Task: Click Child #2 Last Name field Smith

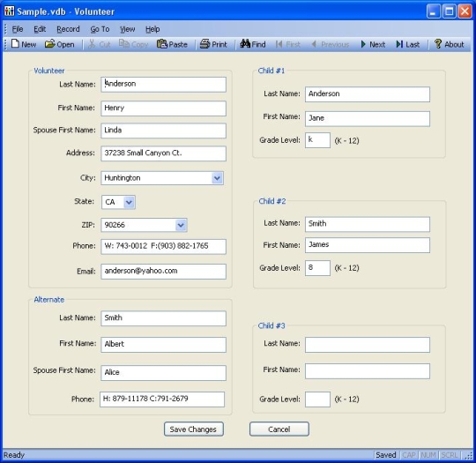Action: [368, 224]
